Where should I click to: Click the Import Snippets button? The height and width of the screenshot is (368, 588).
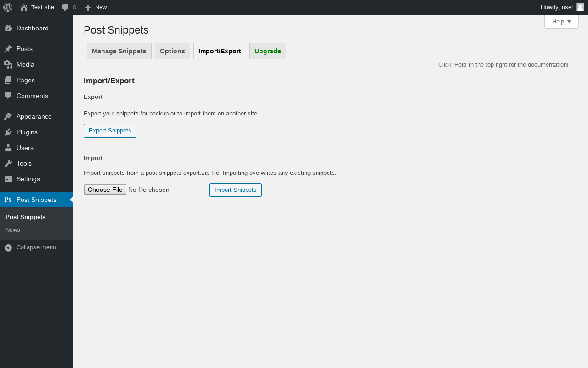tap(236, 190)
